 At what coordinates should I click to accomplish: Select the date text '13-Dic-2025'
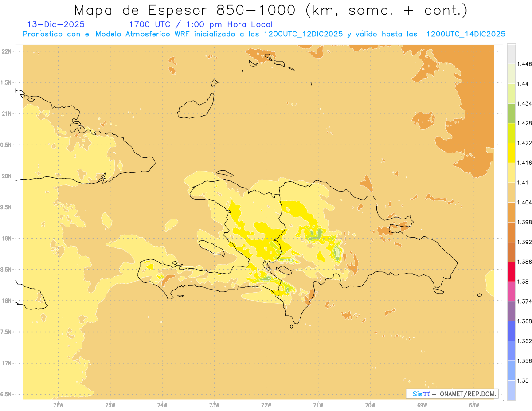coord(56,24)
